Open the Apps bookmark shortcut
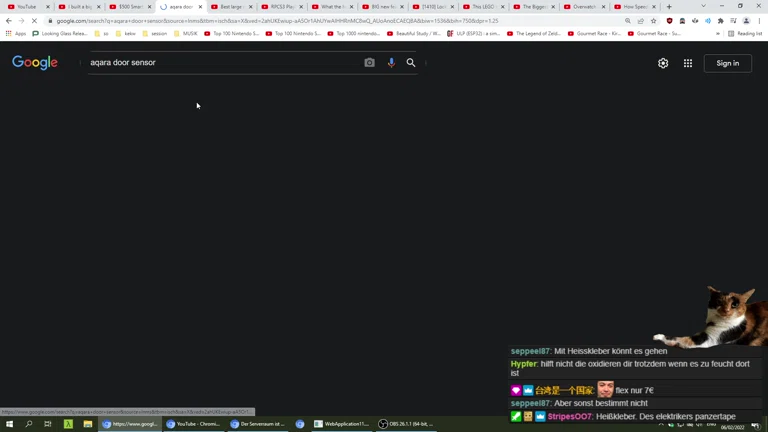Image resolution: width=768 pixels, height=432 pixels. click(16, 34)
